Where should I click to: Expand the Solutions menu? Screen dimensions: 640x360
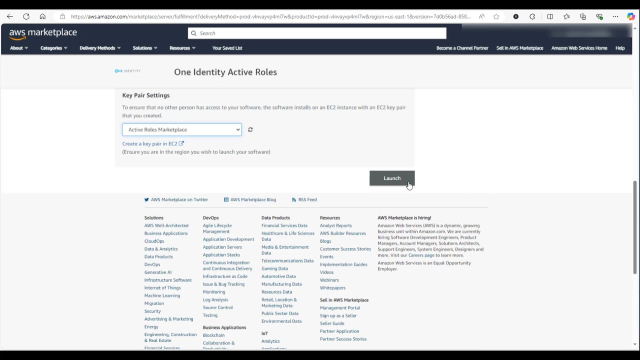[144, 48]
